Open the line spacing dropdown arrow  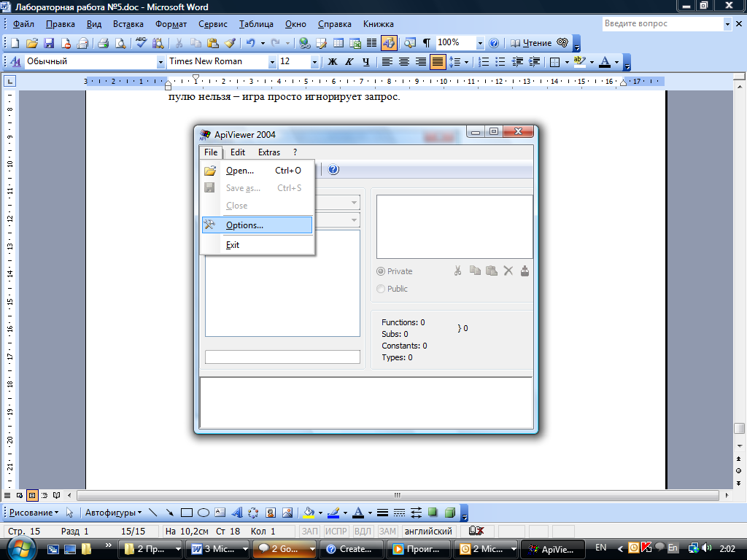click(466, 62)
